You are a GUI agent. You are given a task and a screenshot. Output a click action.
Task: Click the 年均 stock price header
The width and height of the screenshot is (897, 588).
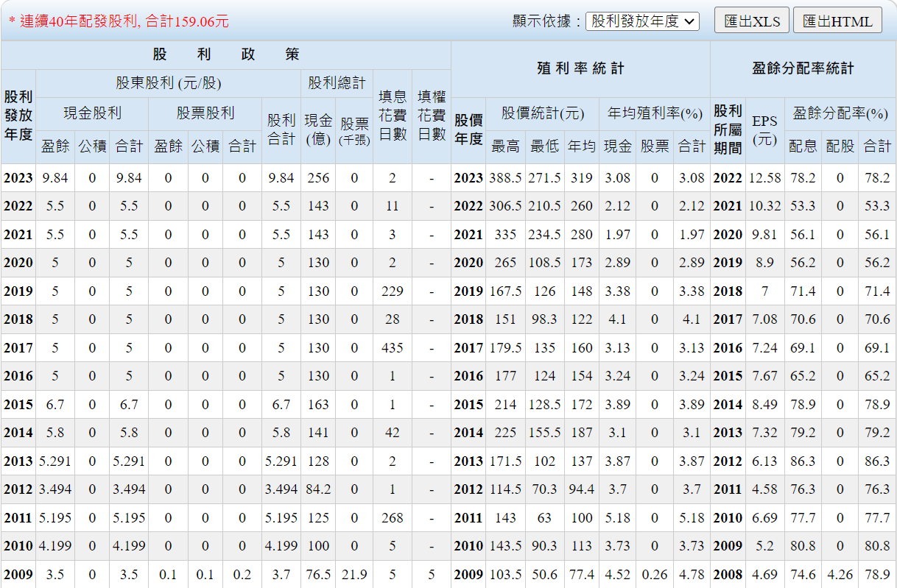[581, 146]
